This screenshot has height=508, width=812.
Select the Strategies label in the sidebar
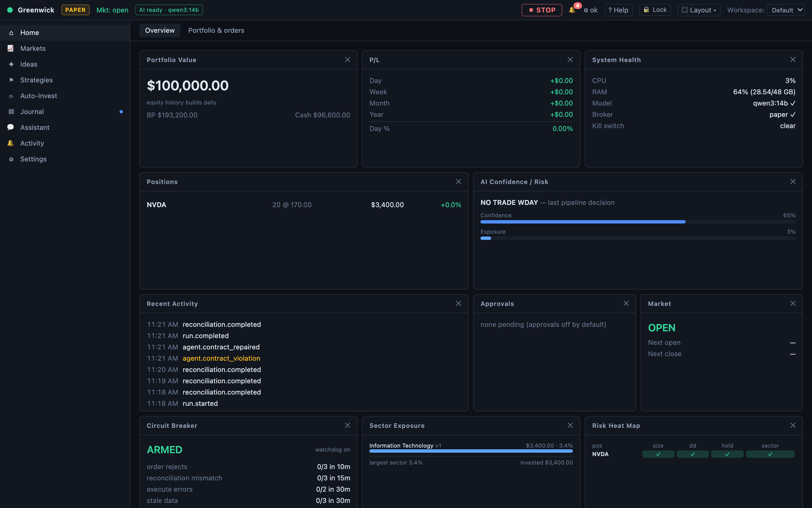click(x=37, y=80)
